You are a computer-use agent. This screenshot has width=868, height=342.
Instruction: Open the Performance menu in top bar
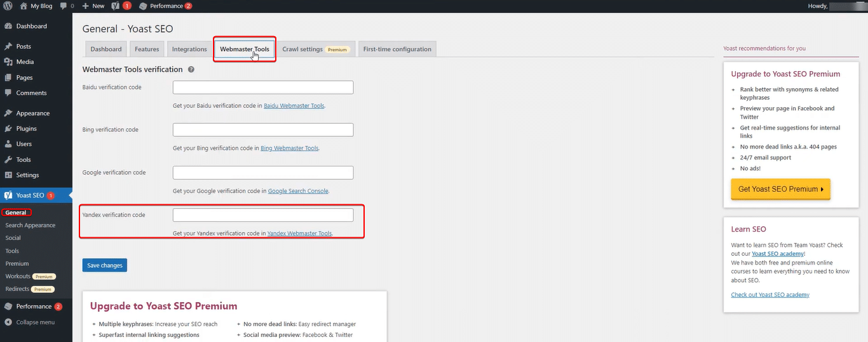point(165,6)
